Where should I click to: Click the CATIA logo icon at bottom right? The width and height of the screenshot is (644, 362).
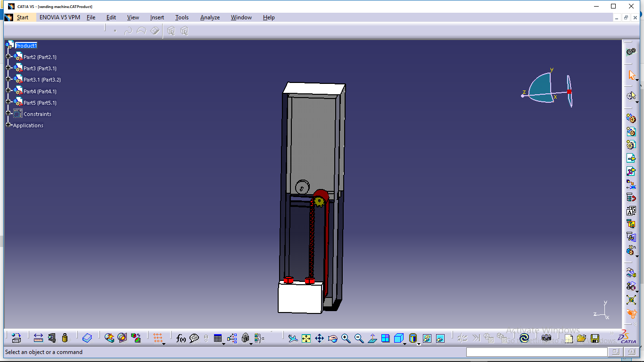627,337
